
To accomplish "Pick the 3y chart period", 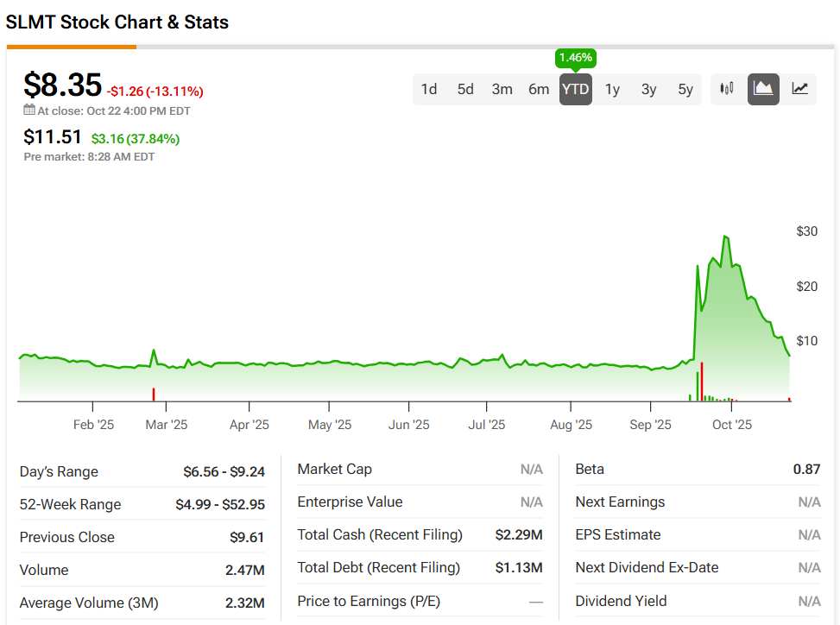I will pyautogui.click(x=648, y=89).
